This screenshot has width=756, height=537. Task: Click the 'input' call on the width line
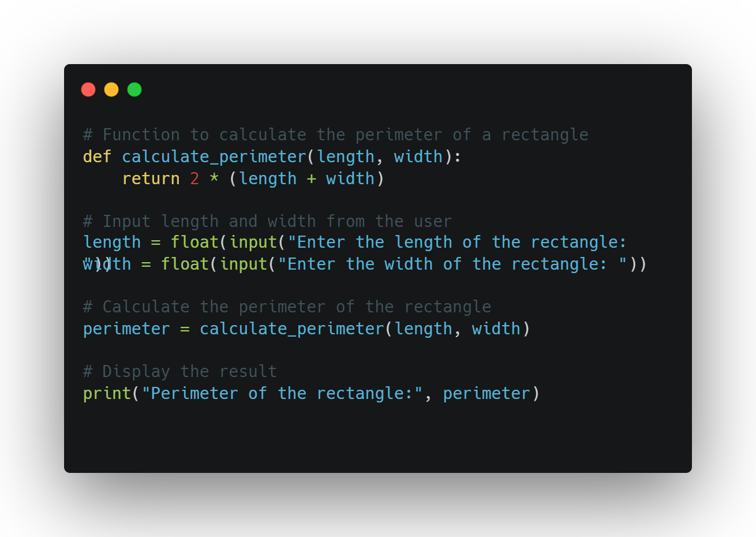click(x=244, y=264)
